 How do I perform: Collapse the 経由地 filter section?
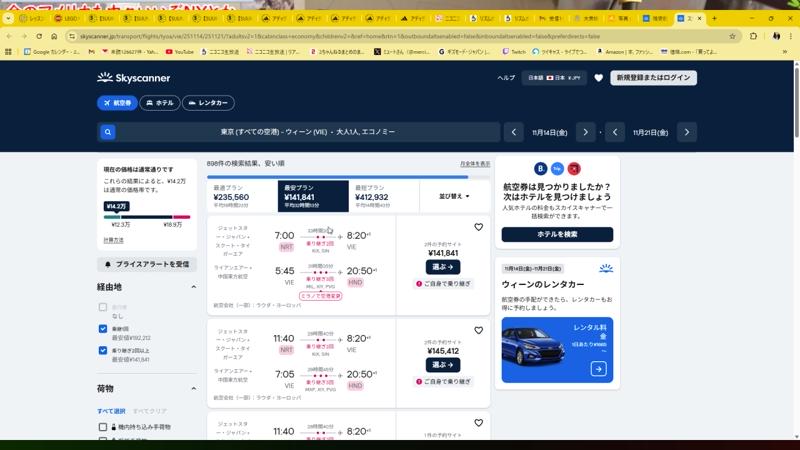pos(193,287)
